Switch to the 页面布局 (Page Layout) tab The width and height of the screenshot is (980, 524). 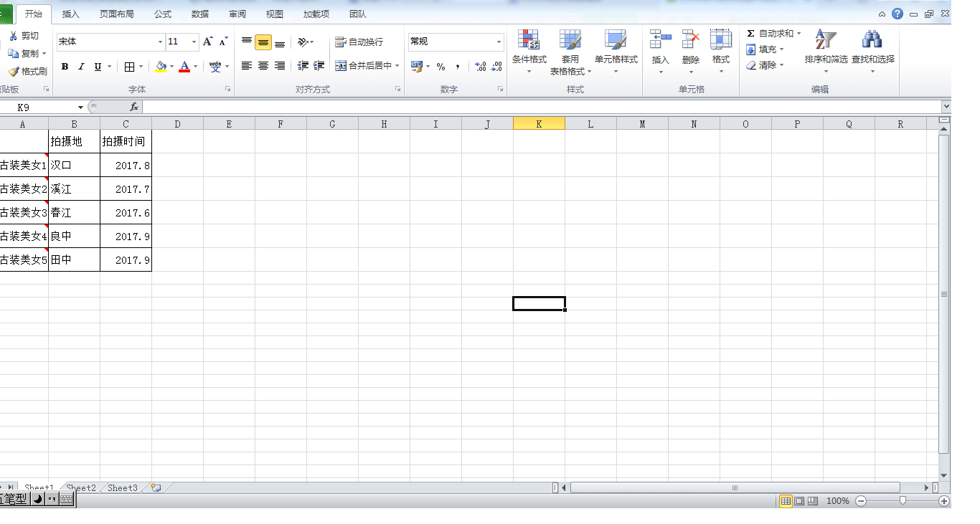[x=116, y=14]
